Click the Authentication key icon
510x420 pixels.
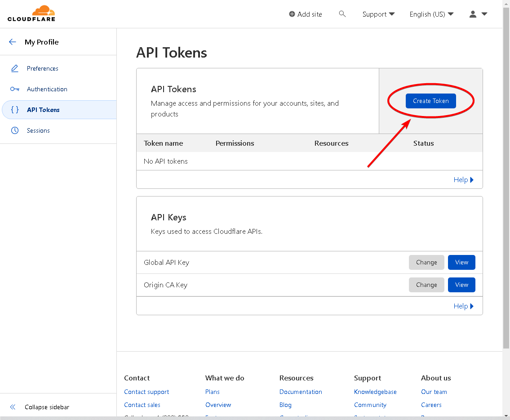point(15,89)
